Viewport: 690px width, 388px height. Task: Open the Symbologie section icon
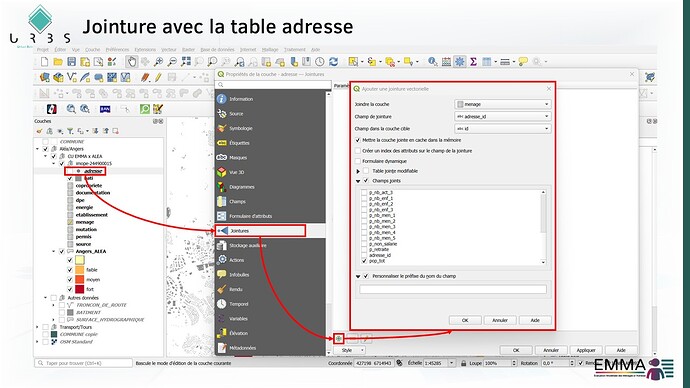pyautogui.click(x=222, y=128)
